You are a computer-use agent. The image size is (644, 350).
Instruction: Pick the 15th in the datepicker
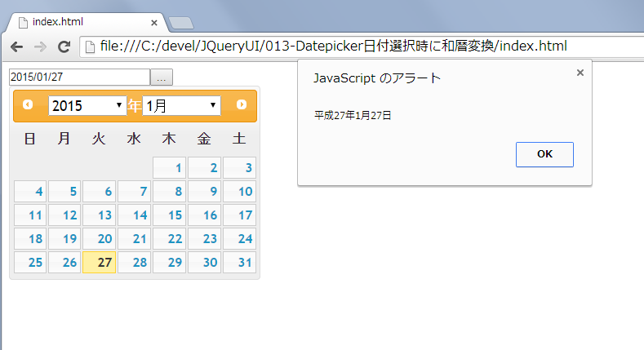click(170, 215)
